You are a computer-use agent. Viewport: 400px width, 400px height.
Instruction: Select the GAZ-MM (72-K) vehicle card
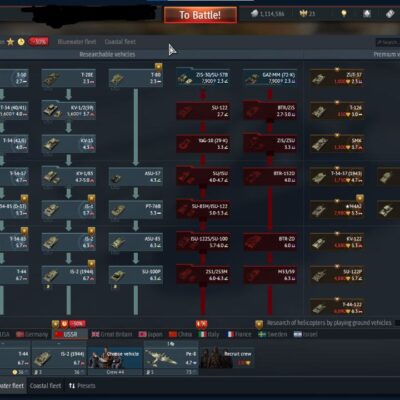pos(270,78)
